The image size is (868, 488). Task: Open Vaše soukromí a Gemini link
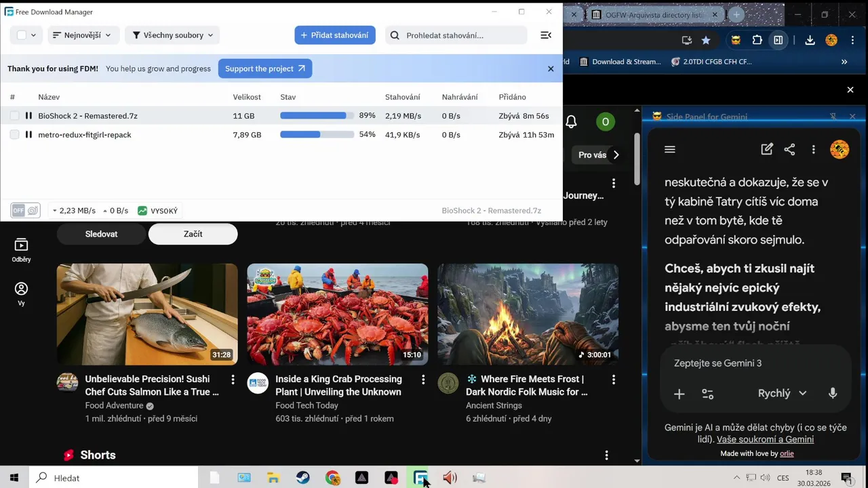pos(765,439)
